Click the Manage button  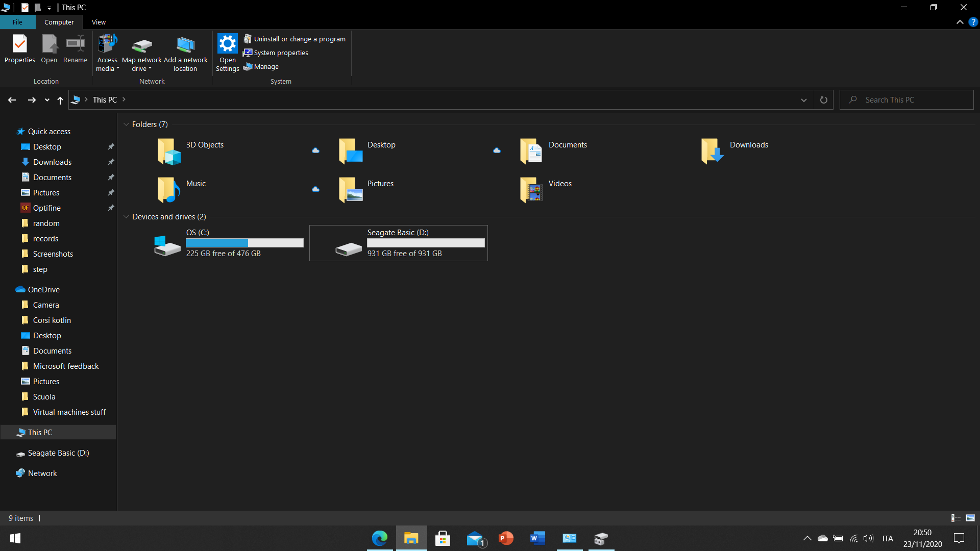click(x=261, y=66)
